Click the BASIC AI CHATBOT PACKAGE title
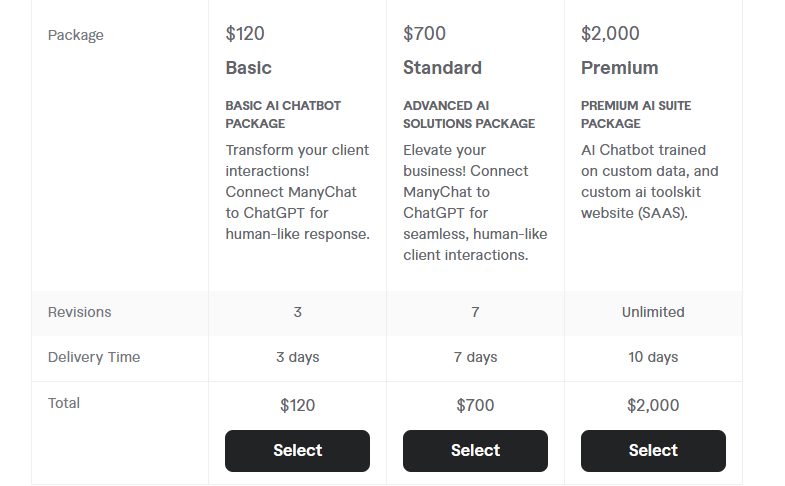 283,115
